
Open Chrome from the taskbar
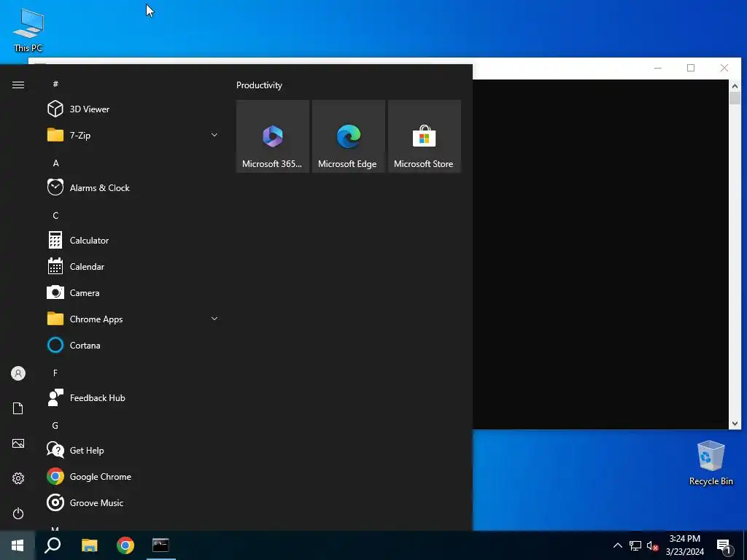click(x=125, y=545)
